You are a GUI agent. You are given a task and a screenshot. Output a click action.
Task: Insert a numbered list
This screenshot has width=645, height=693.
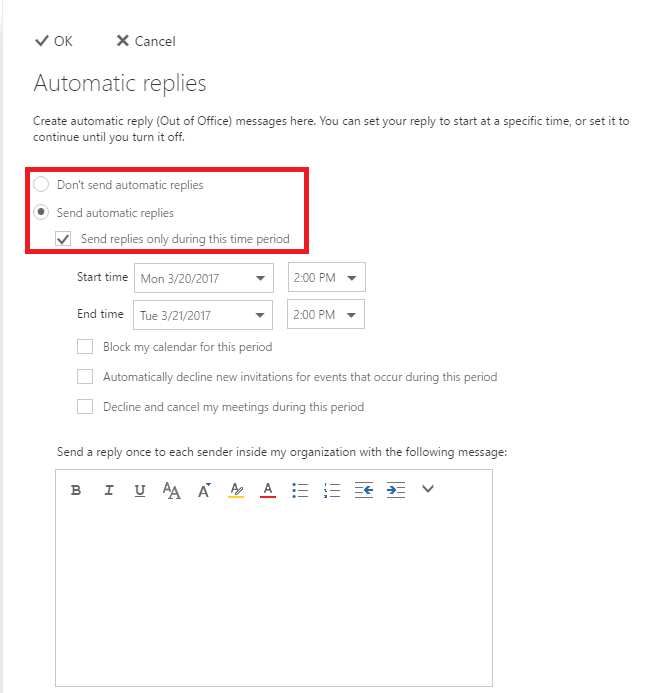332,490
